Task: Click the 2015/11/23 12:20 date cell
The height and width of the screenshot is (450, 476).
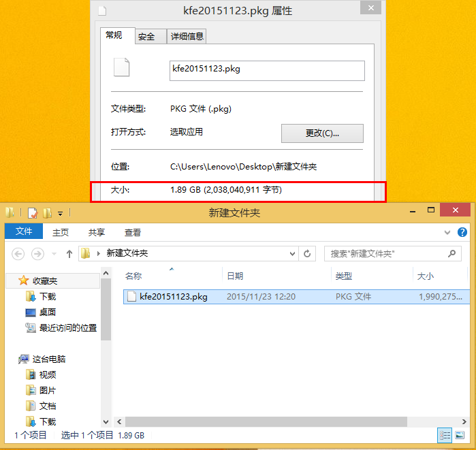Action: tap(261, 296)
